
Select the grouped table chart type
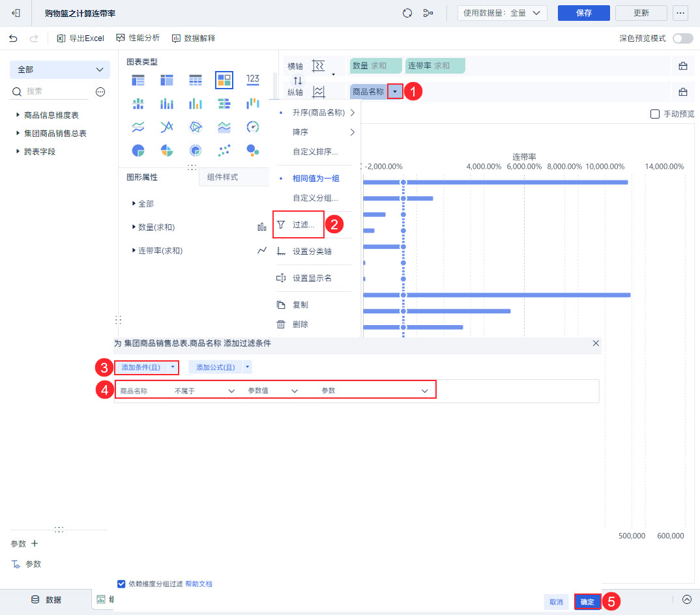click(x=138, y=80)
